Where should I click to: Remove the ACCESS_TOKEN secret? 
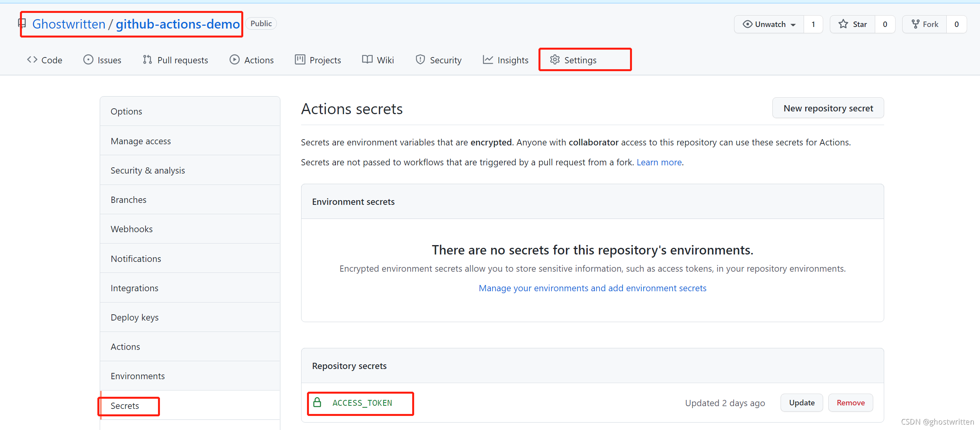[851, 403]
